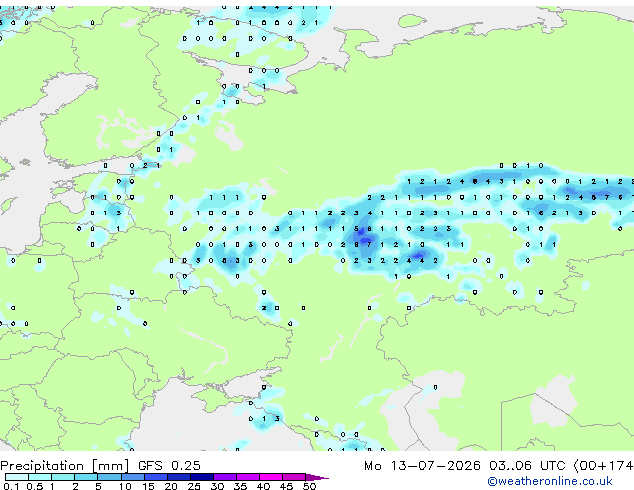Select the 25–30 mm dark navy legend segment
634x490 pixels.
[x=202, y=477]
